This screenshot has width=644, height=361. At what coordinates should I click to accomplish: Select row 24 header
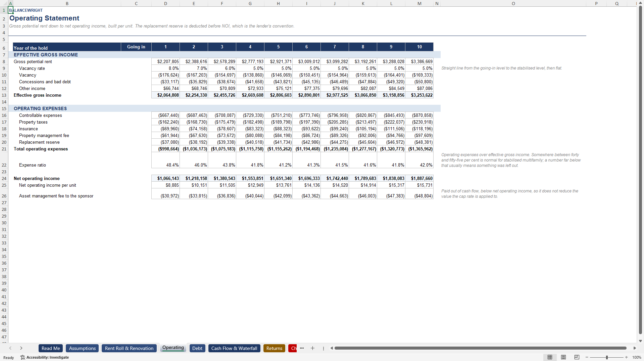pos(4,178)
